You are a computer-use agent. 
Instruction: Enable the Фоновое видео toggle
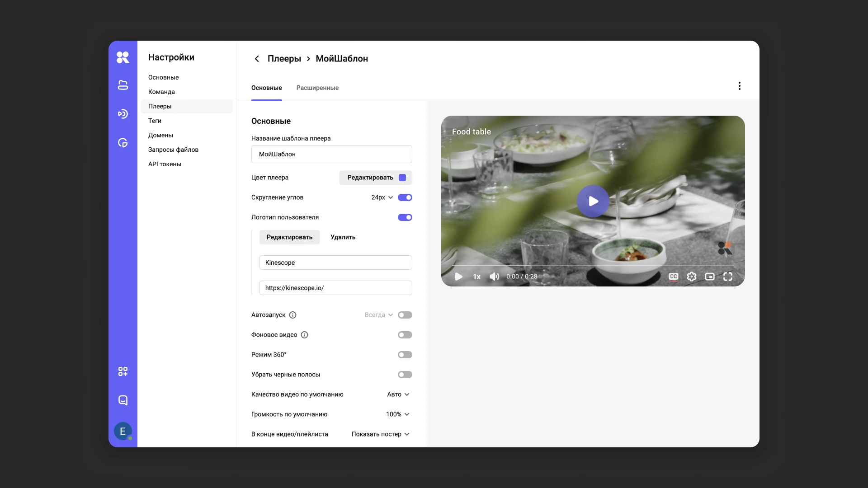tap(405, 335)
